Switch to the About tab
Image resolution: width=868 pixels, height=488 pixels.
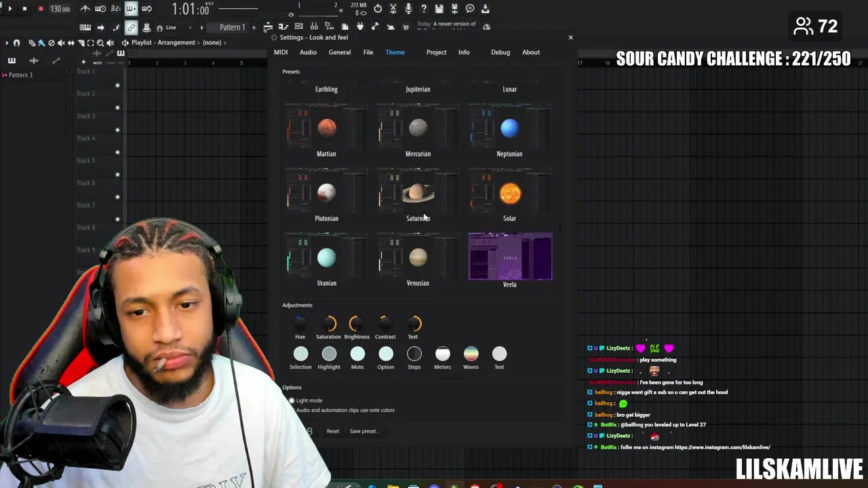(531, 52)
